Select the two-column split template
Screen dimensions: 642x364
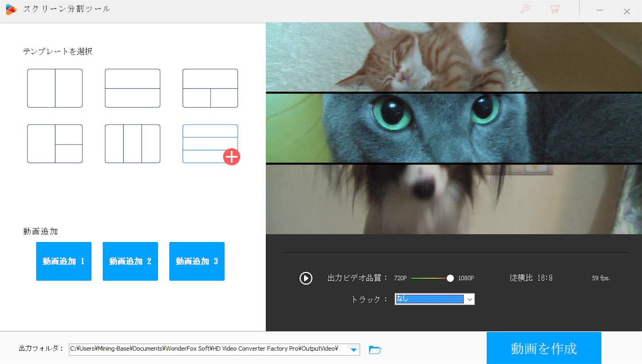point(55,88)
